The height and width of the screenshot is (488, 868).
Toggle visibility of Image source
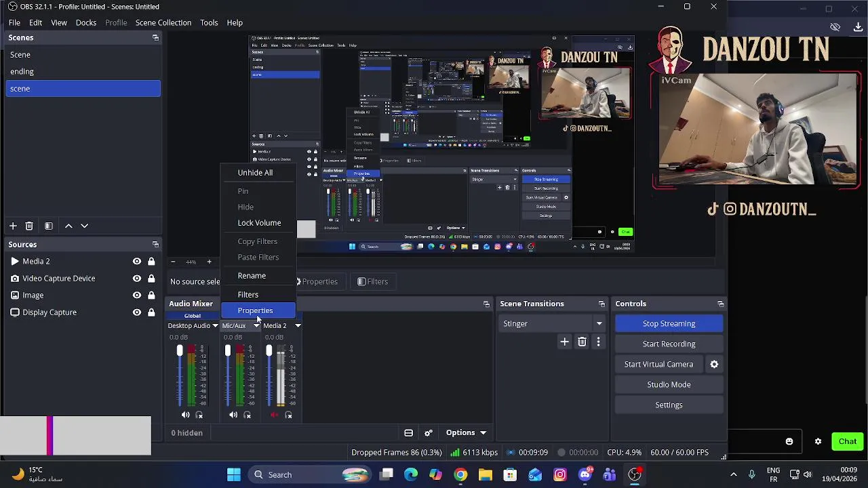tap(137, 296)
